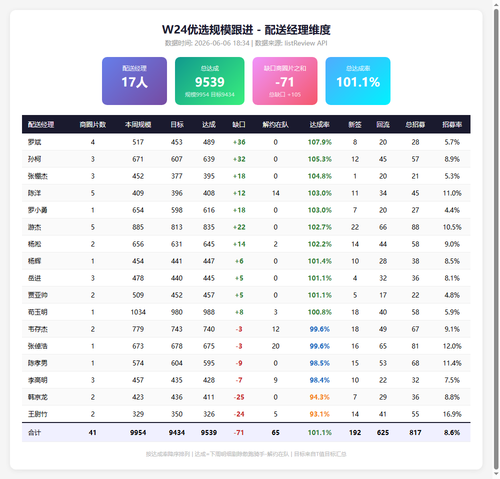Click the 招募率 column header

452,125
